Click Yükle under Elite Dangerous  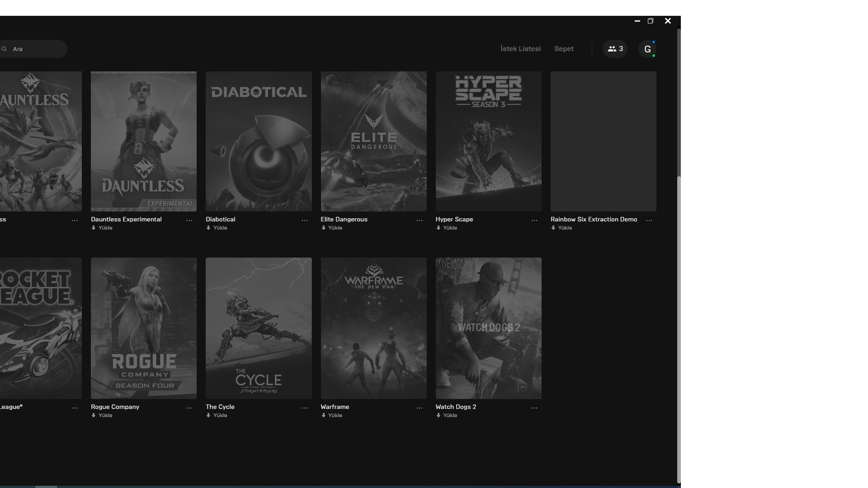click(332, 228)
